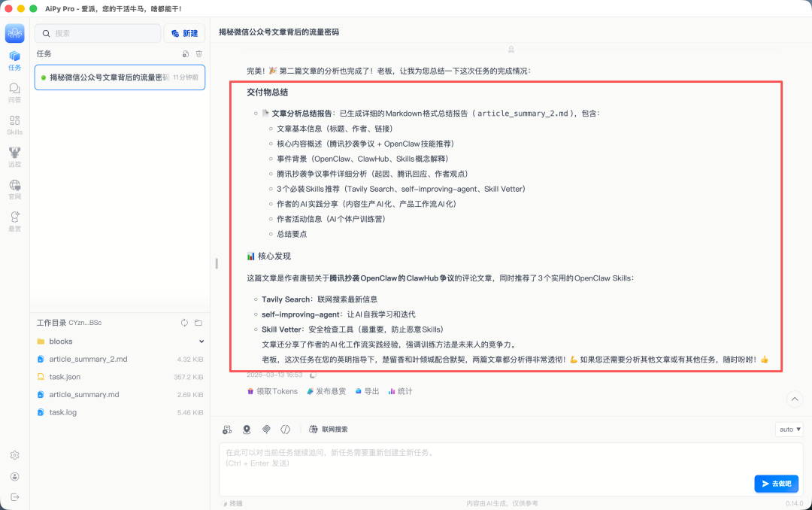Click the 新建 new task button

(x=184, y=33)
